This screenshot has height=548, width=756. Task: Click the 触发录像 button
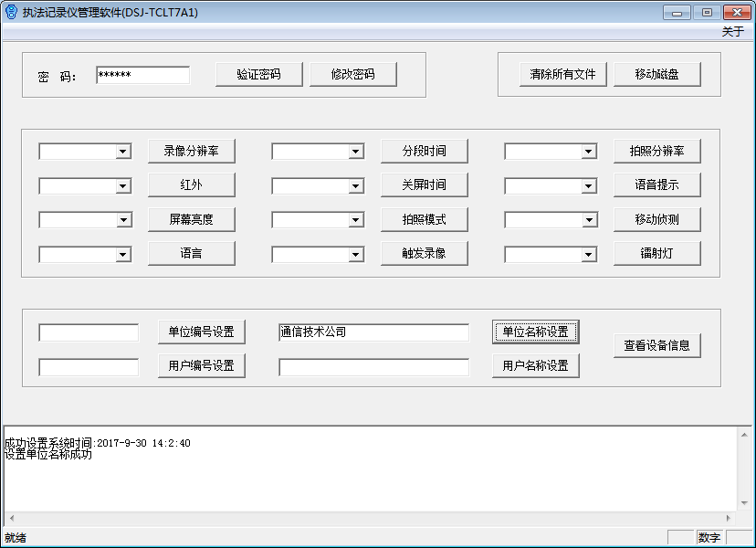[x=425, y=254]
